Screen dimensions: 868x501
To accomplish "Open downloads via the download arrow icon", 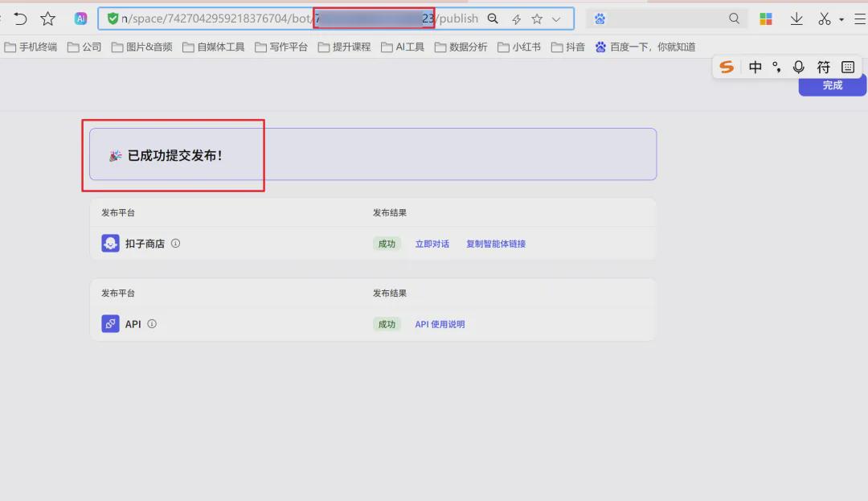I will 796,18.
